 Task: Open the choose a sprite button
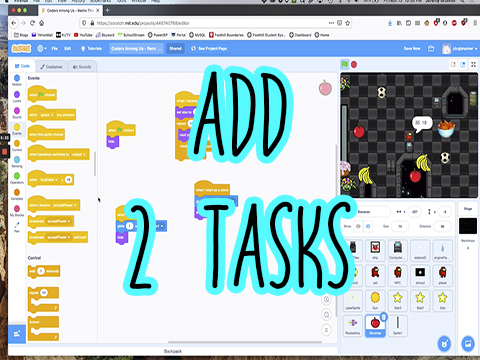point(444,344)
